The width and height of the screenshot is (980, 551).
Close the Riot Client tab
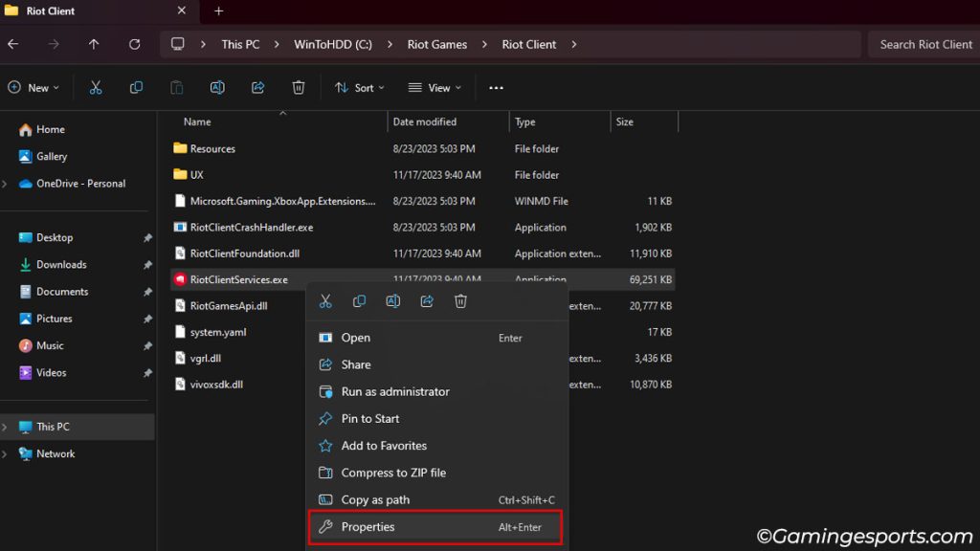(181, 11)
